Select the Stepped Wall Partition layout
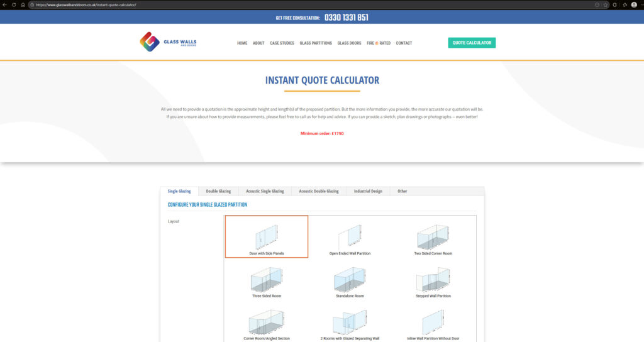 click(433, 280)
